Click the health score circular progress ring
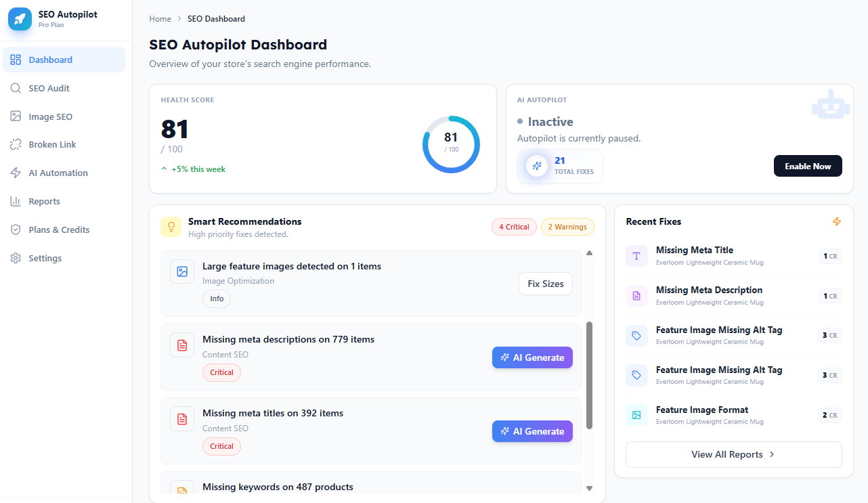The height and width of the screenshot is (503, 868). click(451, 144)
